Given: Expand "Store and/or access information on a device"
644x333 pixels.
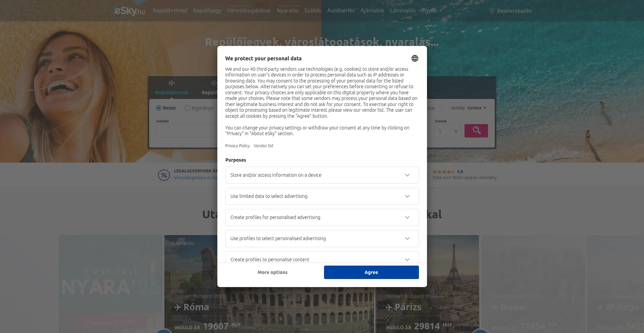Looking at the screenshot, I should point(322,175).
